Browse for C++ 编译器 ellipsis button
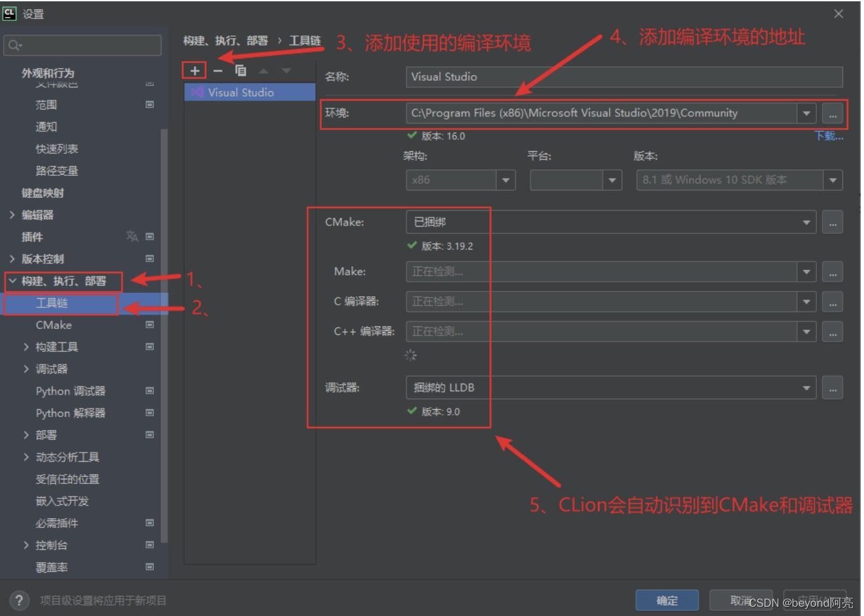This screenshot has height=616, width=864. 832,332
